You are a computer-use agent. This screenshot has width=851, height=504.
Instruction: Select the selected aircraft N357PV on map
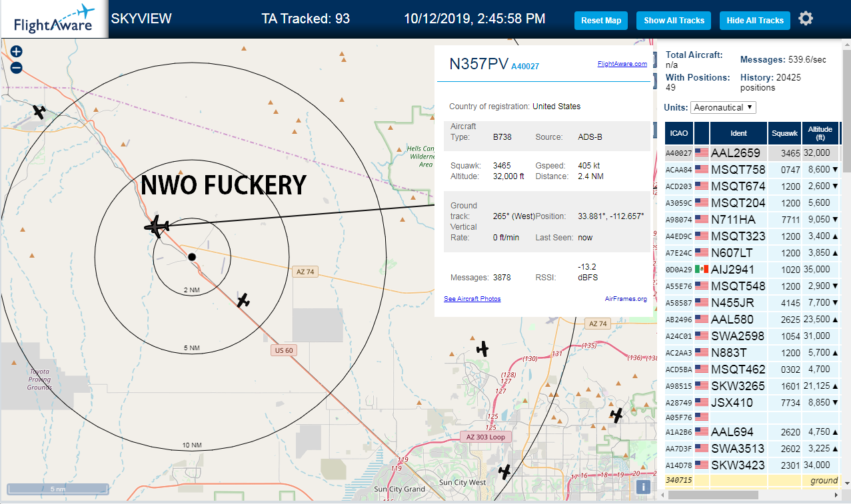coord(157,226)
